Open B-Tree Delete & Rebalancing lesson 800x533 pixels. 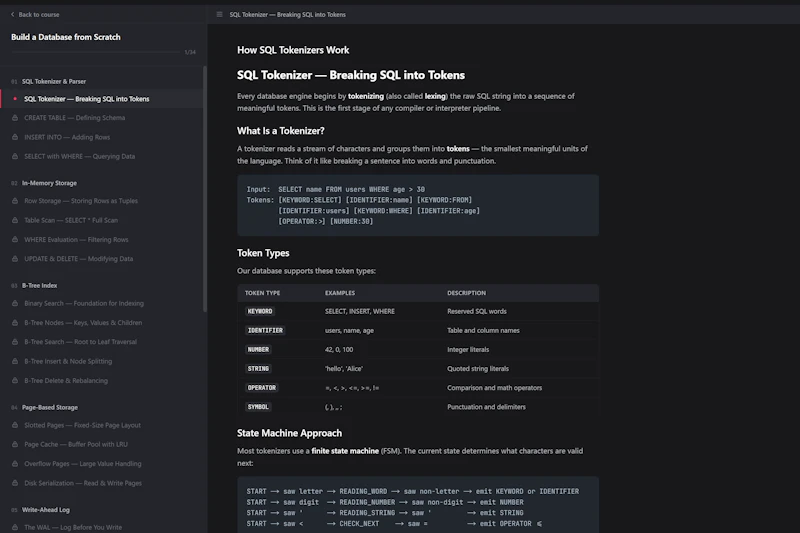(x=66, y=381)
